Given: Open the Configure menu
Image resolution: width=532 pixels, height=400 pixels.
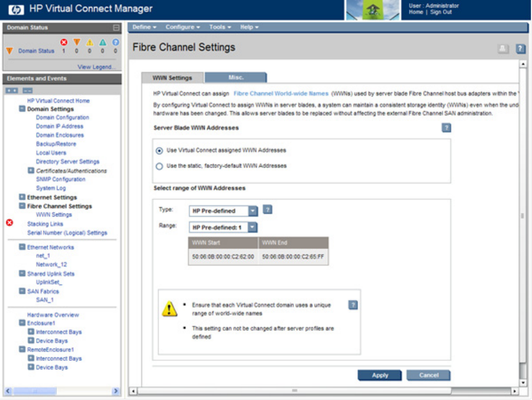Looking at the screenshot, I should click(182, 27).
